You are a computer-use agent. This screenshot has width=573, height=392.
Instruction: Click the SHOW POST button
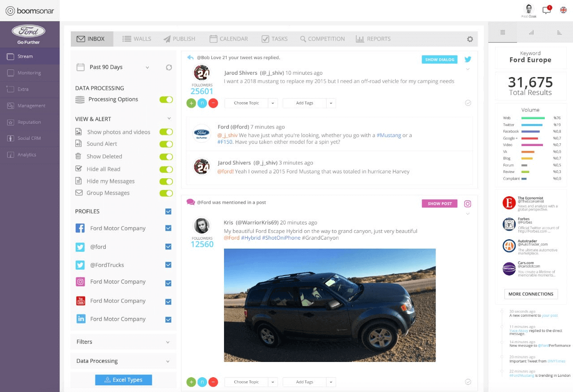pos(440,203)
